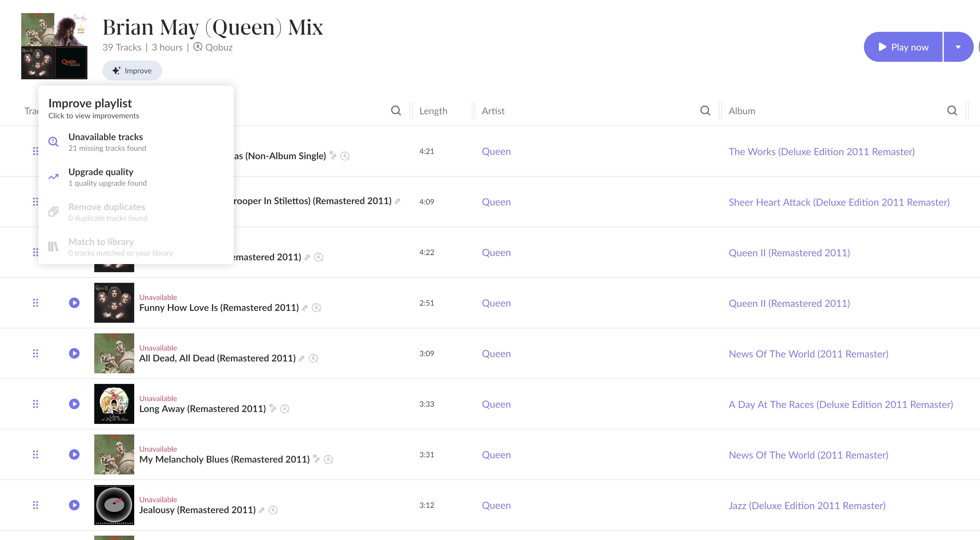Open News Of The World album for All Dead
Viewport: 980px width, 540px height.
coord(808,354)
